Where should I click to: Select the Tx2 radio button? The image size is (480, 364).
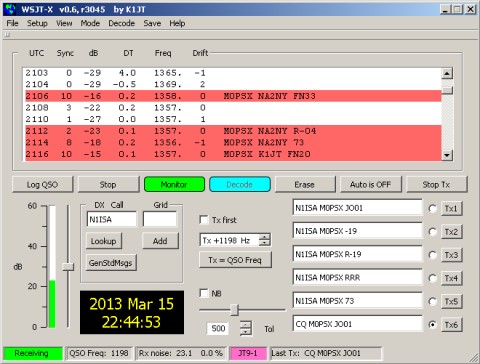pos(432,232)
